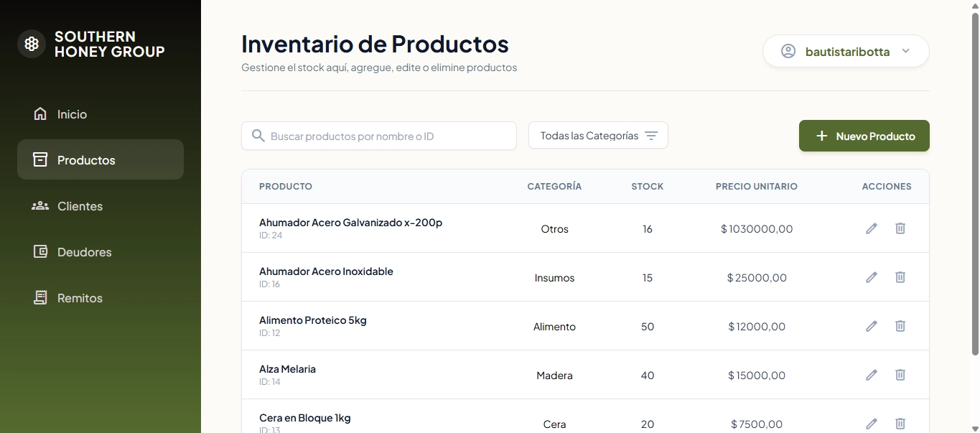This screenshot has width=980, height=433.
Task: Click the product search input field
Action: tap(379, 136)
